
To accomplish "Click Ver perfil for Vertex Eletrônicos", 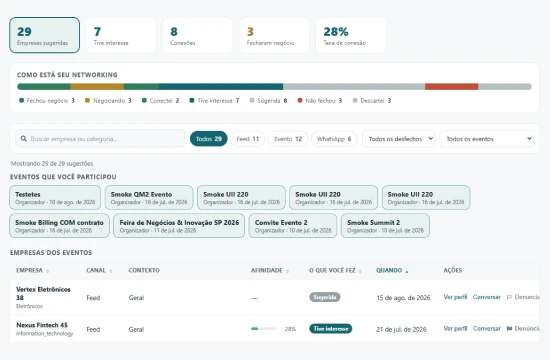I will pos(455,297).
